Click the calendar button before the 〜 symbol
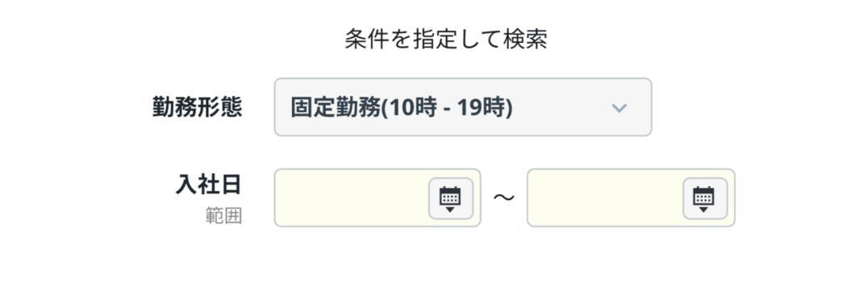This screenshot has height=290, width=868. (x=451, y=198)
